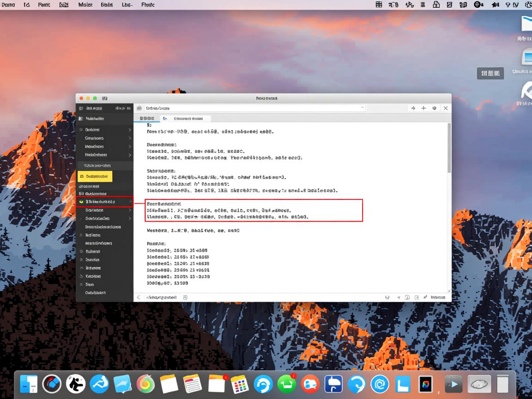Open the dropdown arrow inside the address field
Screen dimensions: 532x399
tap(362, 108)
